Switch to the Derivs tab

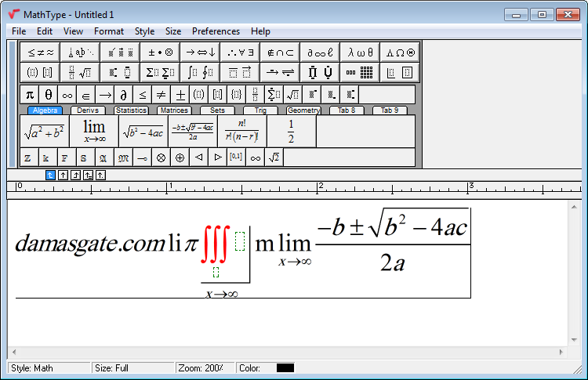click(88, 110)
